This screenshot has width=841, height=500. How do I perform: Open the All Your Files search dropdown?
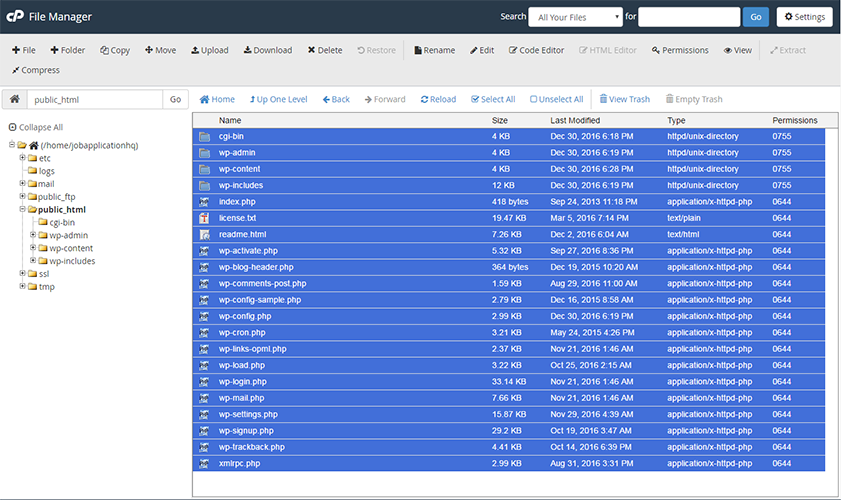tap(576, 17)
